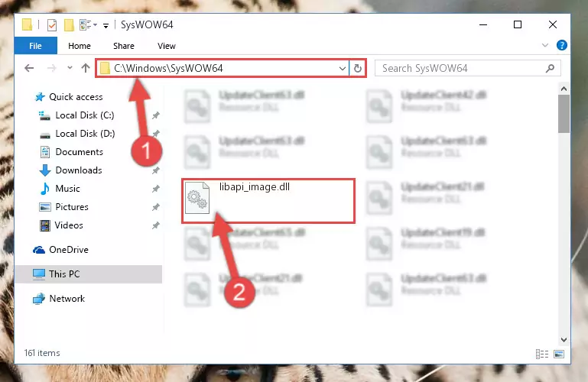
Task: Switch to large thumbnails view icon
Action: coord(559,354)
